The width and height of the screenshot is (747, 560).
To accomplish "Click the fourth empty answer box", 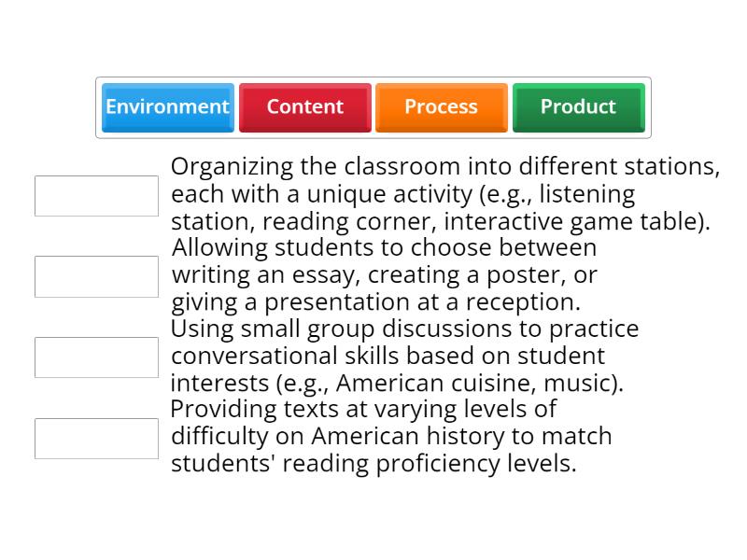I will coord(96,438).
